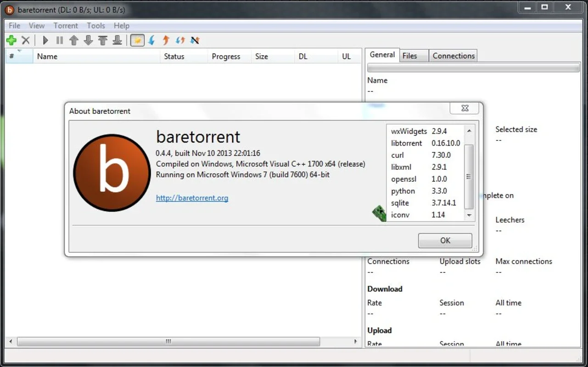Open the View menu
Image resolution: width=588 pixels, height=367 pixels.
pos(37,26)
